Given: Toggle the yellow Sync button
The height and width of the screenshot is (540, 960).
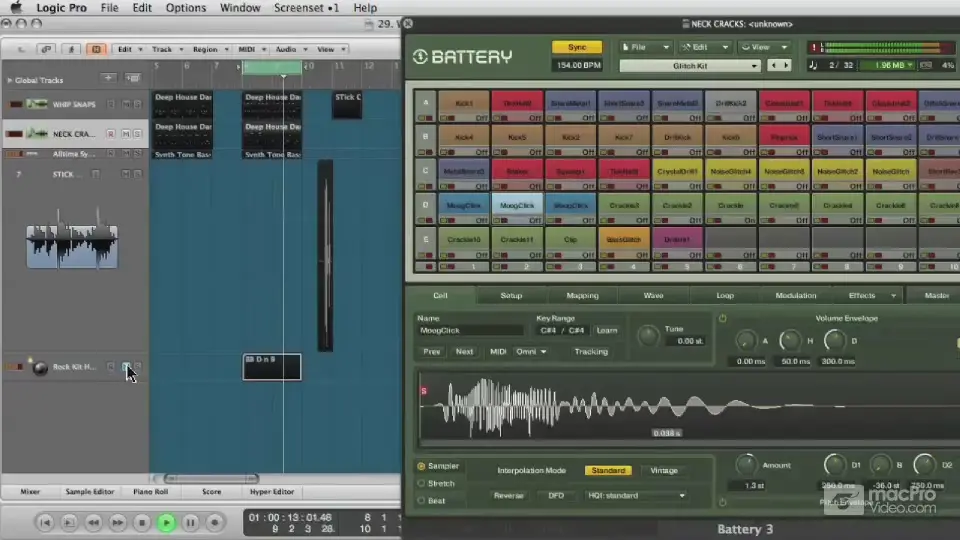Looking at the screenshot, I should 577,47.
